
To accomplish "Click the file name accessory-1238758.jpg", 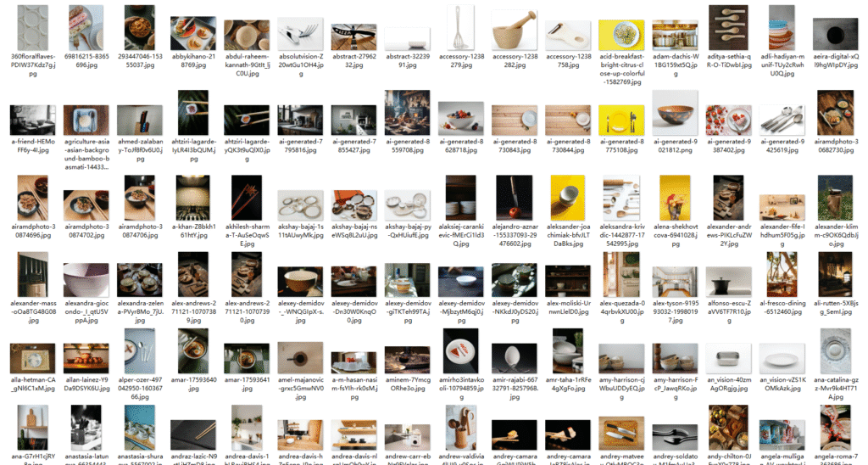I will [568, 60].
